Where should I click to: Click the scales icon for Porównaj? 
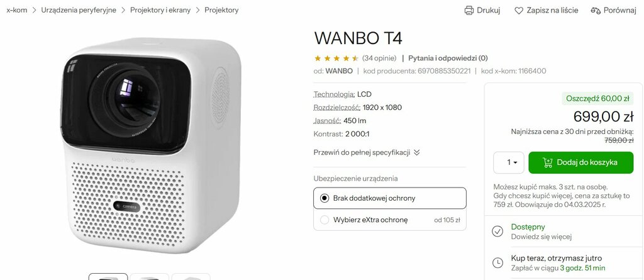tap(596, 10)
